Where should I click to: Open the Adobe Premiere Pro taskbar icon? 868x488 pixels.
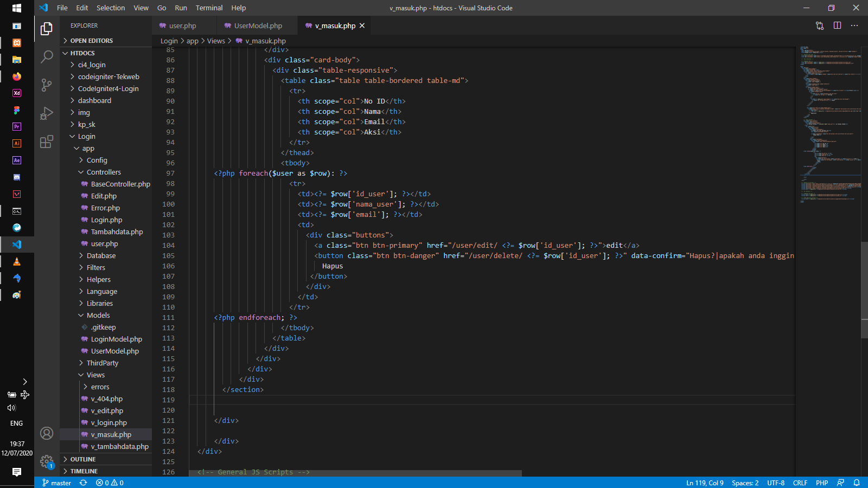(17, 127)
